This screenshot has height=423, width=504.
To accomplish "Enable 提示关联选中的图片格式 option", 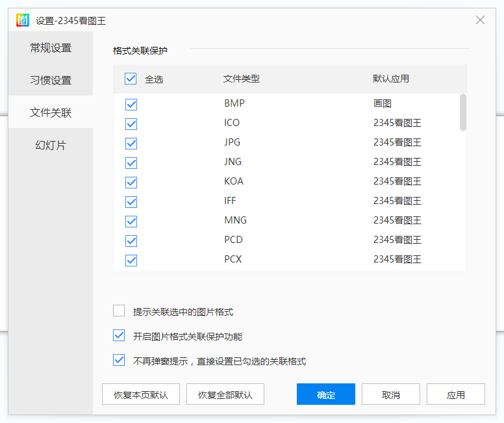I will tap(119, 311).
